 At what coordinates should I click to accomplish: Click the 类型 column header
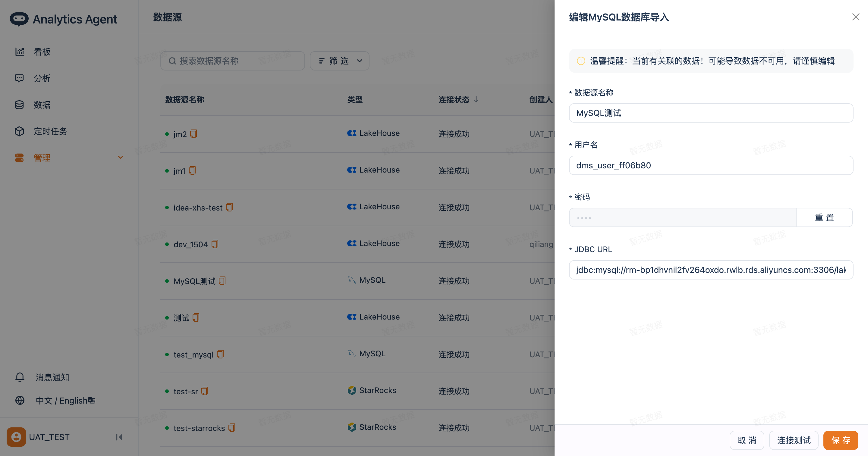click(355, 100)
